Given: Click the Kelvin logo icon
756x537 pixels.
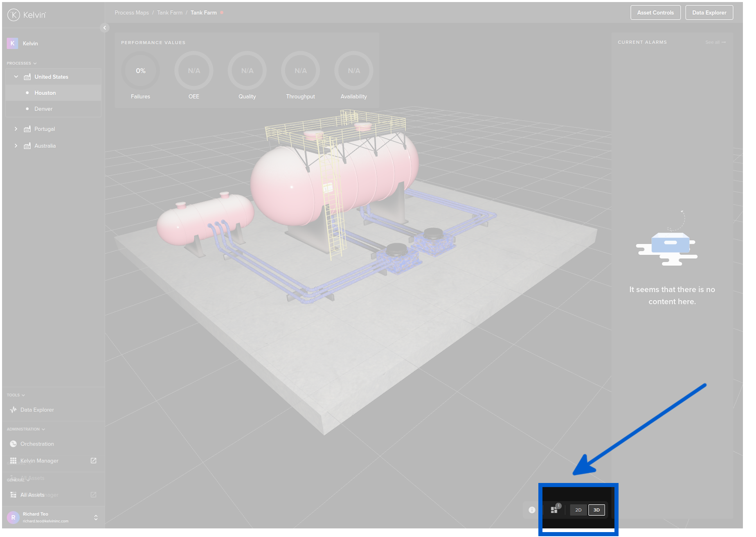Looking at the screenshot, I should pos(13,15).
